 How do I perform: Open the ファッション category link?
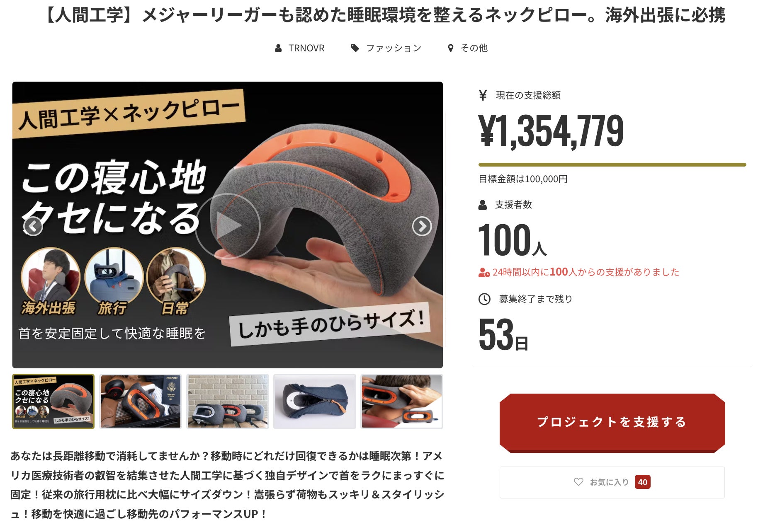click(394, 48)
